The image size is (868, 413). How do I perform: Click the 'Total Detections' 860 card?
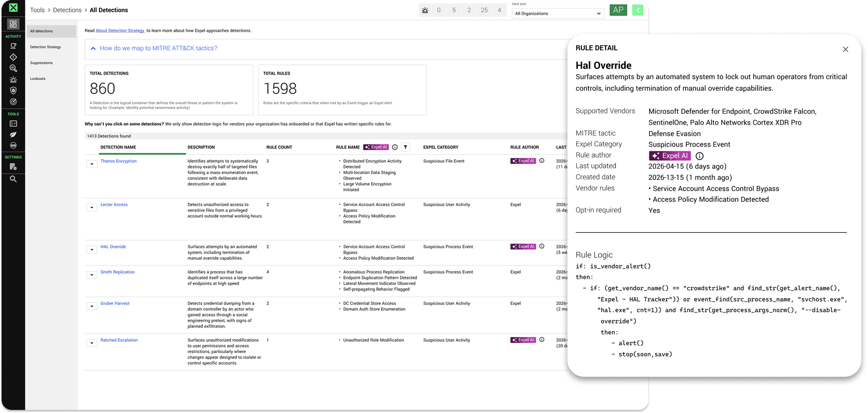pyautogui.click(x=169, y=90)
